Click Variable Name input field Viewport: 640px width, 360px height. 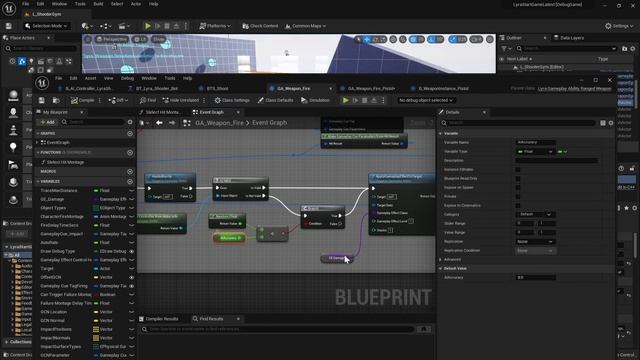(x=535, y=142)
